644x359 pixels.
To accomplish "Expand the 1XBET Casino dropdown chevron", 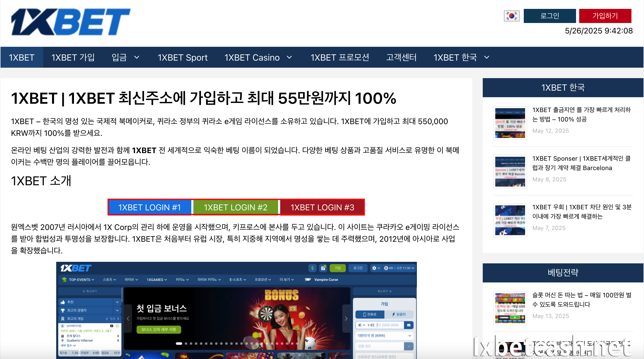I will [289, 57].
